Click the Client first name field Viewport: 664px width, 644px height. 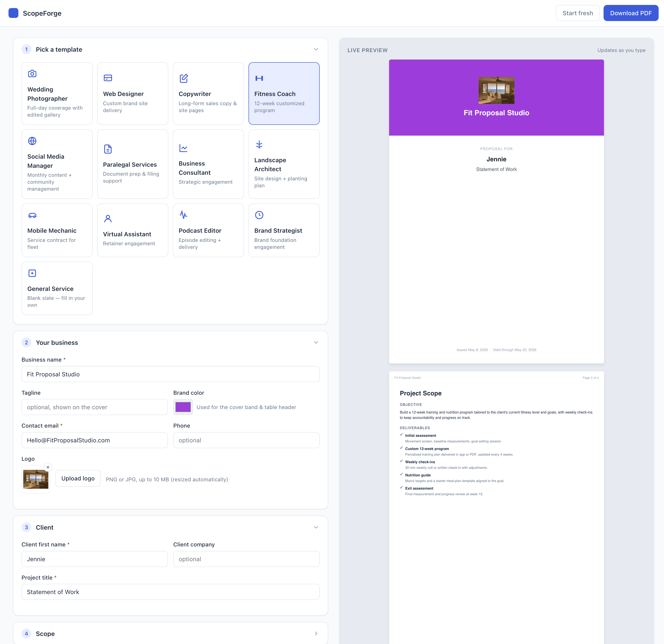94,559
